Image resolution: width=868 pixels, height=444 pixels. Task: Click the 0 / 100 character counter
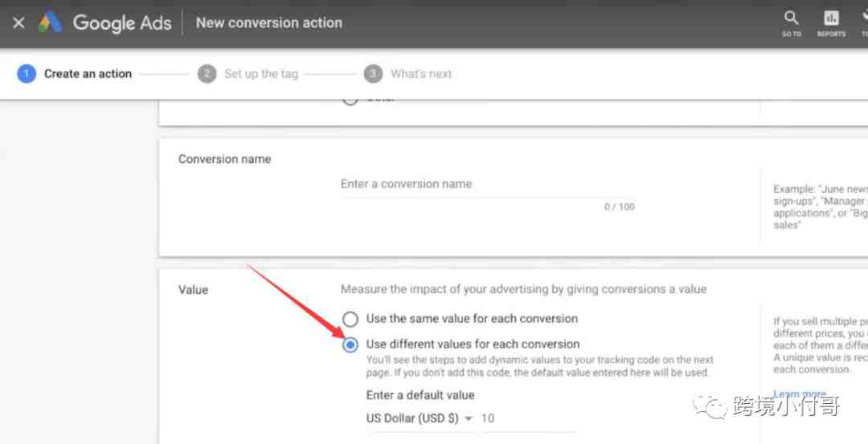pos(620,207)
